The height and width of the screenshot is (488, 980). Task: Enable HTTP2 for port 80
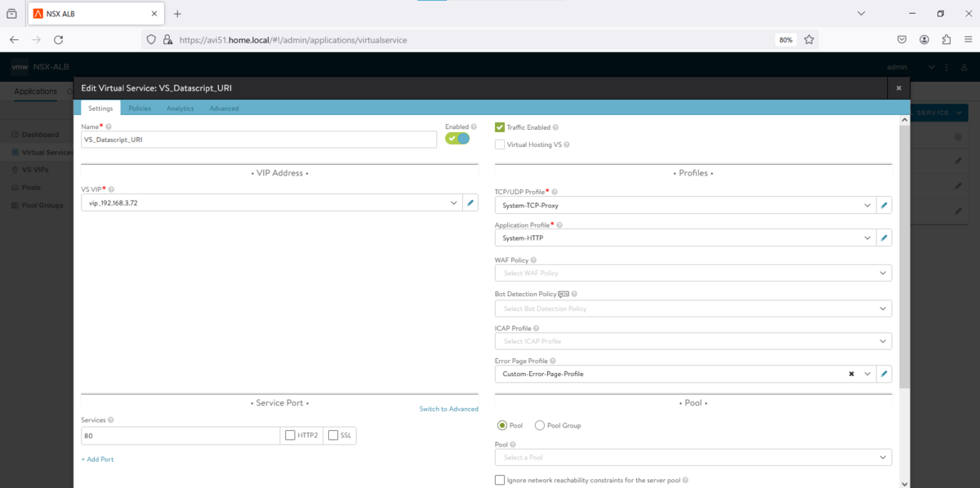tap(290, 436)
